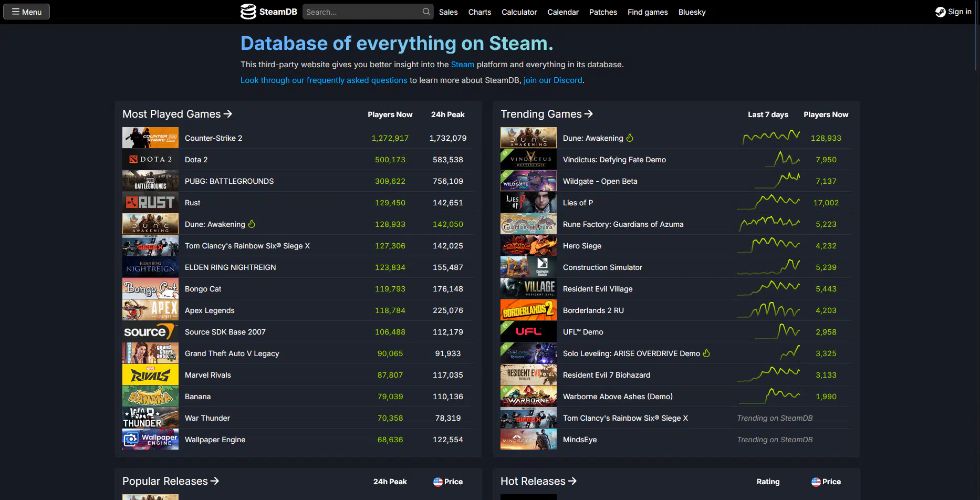The height and width of the screenshot is (500, 980).
Task: Click the Hero Siege title
Action: 582,246
